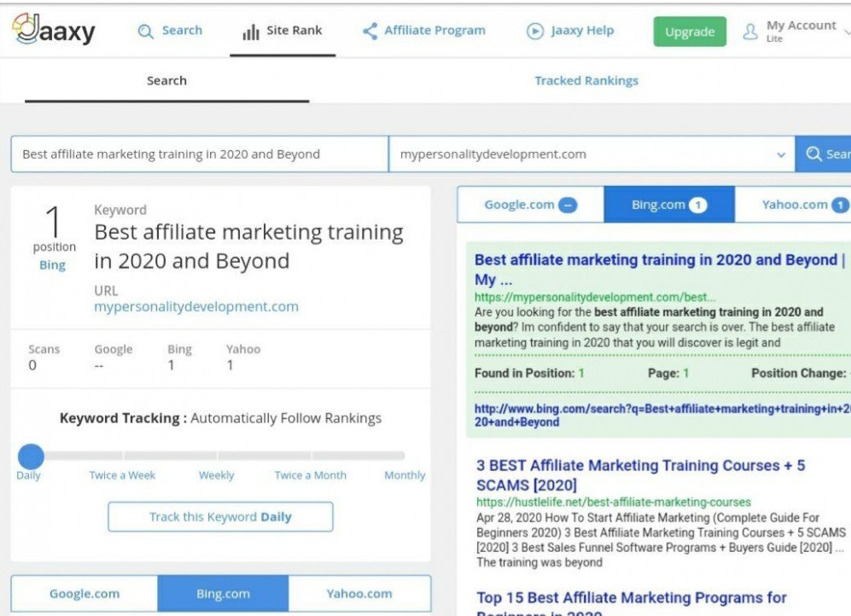
Task: Select the Daily tracking frequency label
Action: tap(28, 475)
